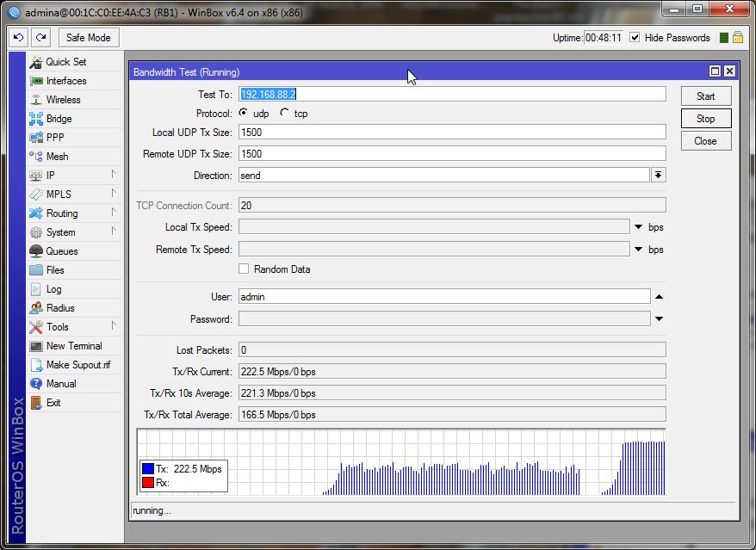This screenshot has width=756, height=550.
Task: Expand the Routing submenu arrow
Action: (114, 212)
